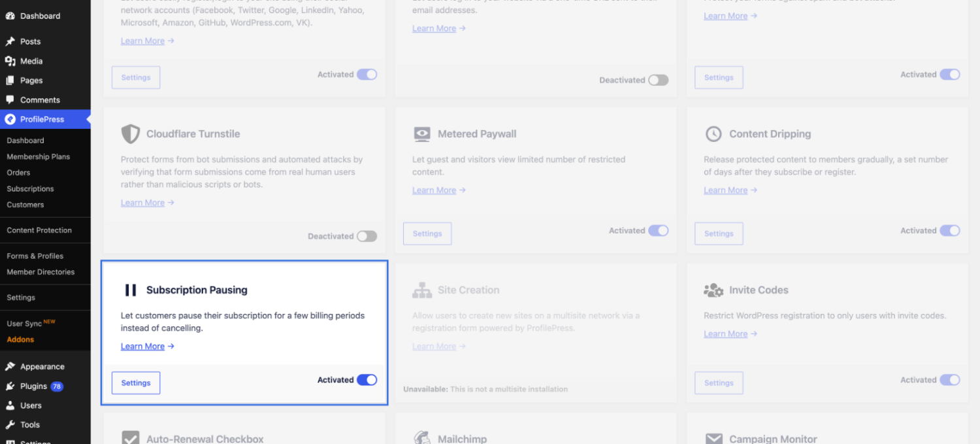
Task: Open ProfilePress Settings below Member Directories
Action: point(21,298)
